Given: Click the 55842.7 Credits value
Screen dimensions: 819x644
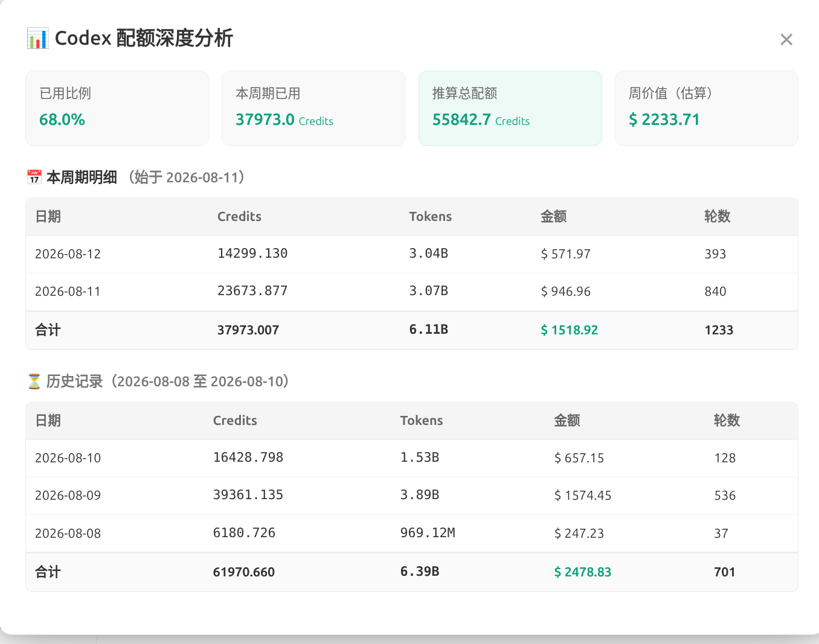Looking at the screenshot, I should 481,120.
